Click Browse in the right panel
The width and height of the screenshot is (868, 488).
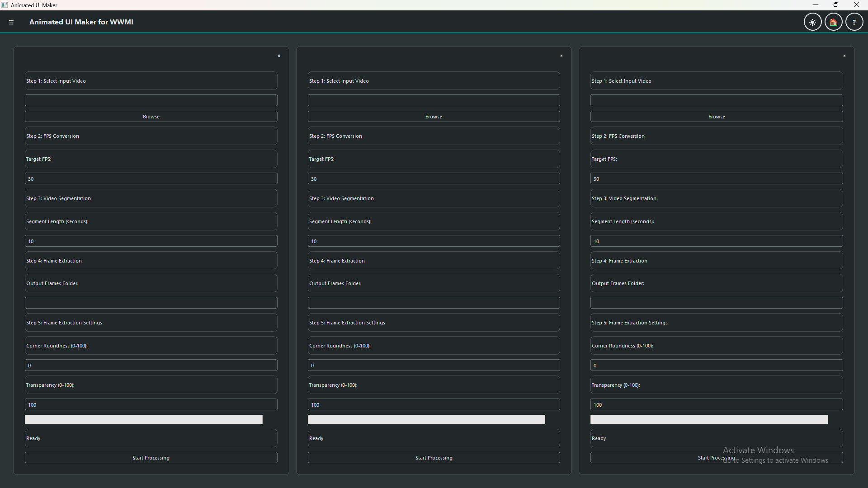(x=717, y=116)
